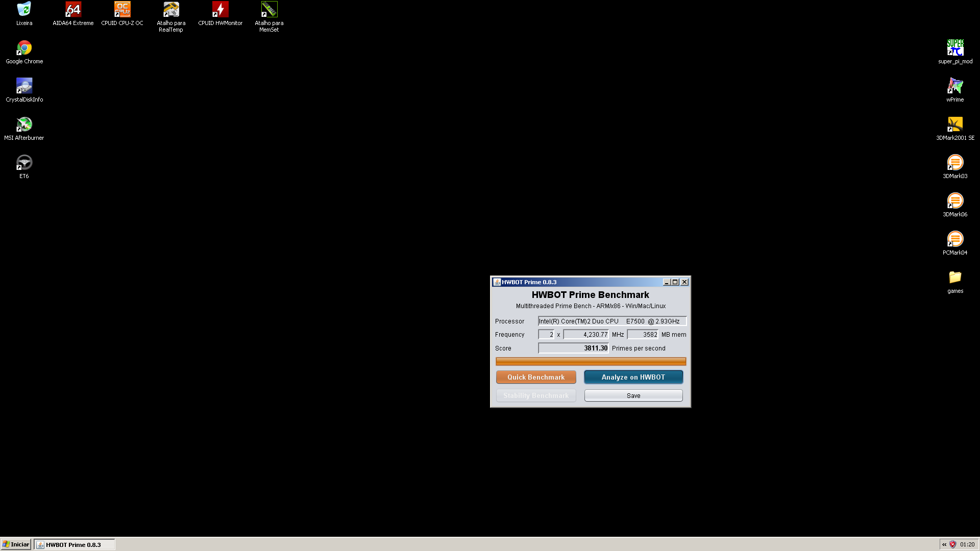This screenshot has height=551, width=980.
Task: Open the 3DMark03 desktop icon
Action: (955, 162)
